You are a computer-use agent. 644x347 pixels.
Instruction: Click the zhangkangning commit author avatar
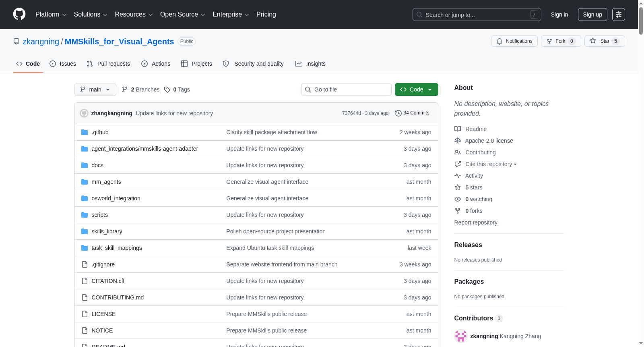click(x=84, y=113)
